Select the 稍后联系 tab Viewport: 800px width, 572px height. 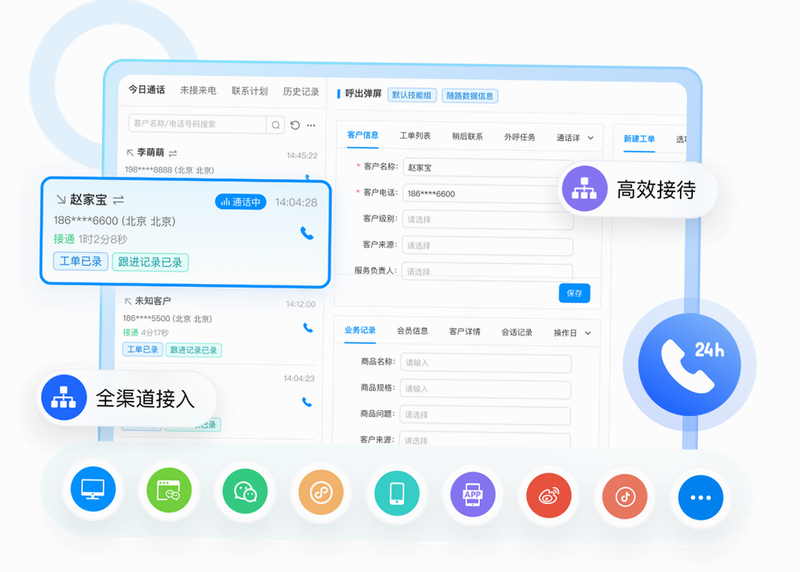pos(467,136)
